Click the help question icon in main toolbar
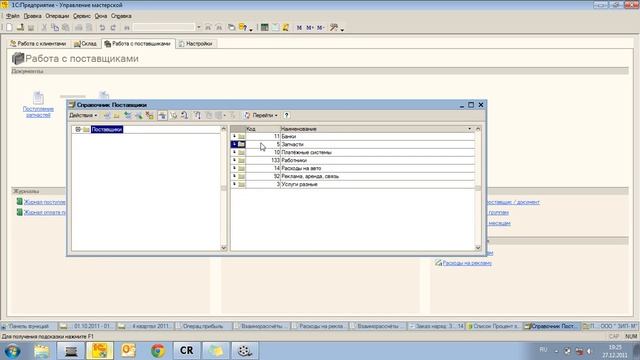 tap(243, 27)
